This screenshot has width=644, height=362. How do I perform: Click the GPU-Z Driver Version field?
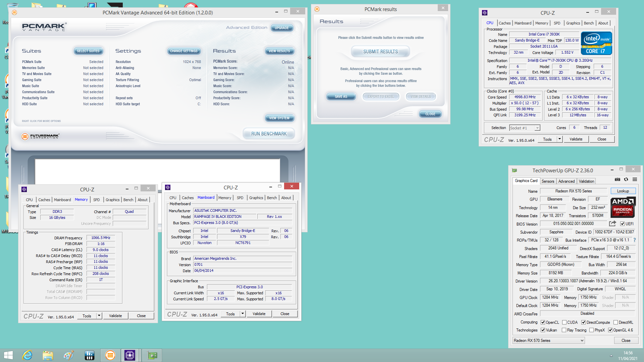click(x=587, y=281)
